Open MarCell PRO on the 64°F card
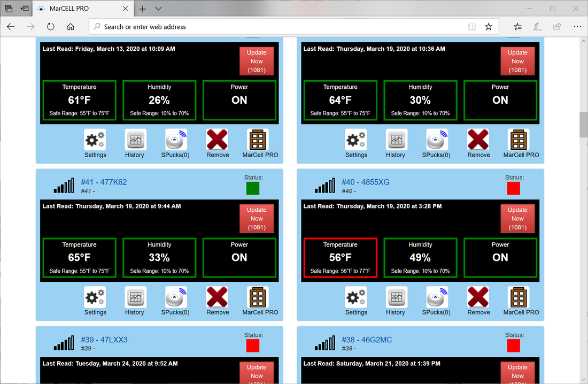Viewport: 588px width, 384px height. [x=521, y=144]
